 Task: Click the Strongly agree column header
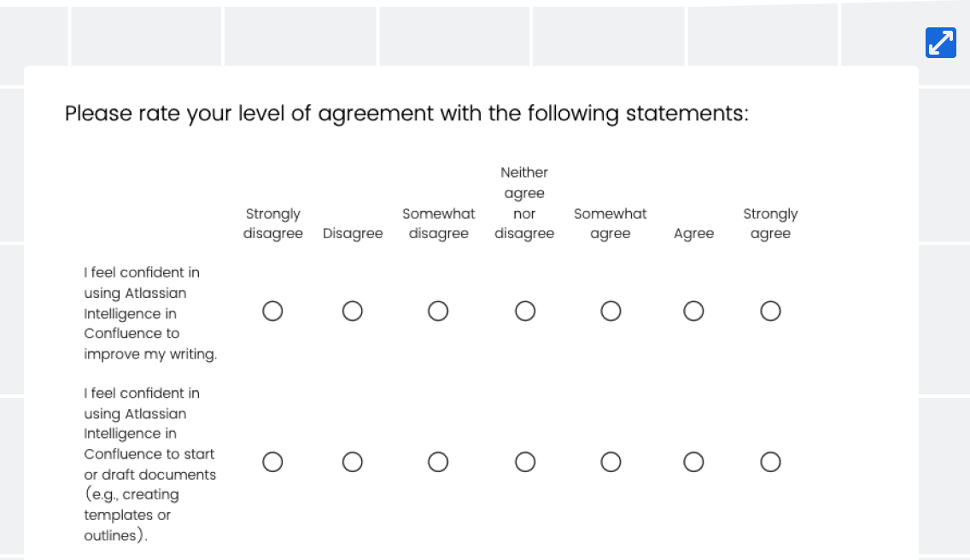point(771,224)
